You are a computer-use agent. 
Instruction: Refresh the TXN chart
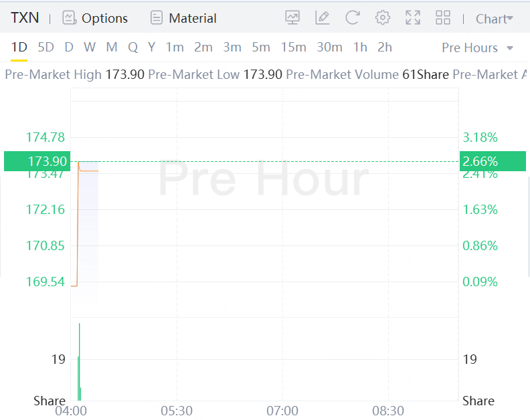[353, 18]
